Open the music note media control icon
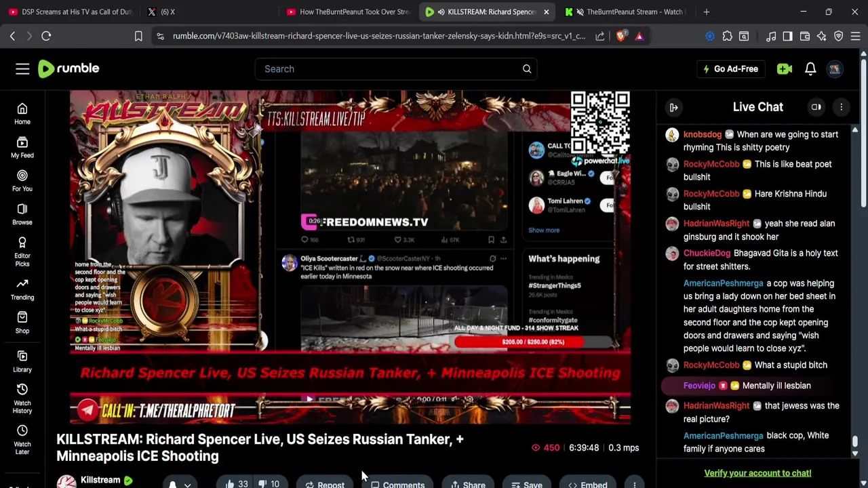Viewport: 868px width, 488px height. point(771,36)
